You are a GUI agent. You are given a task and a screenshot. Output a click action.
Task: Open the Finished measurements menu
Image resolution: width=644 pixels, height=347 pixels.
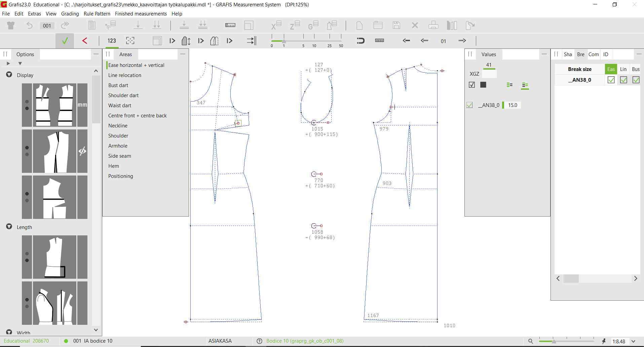point(141,14)
